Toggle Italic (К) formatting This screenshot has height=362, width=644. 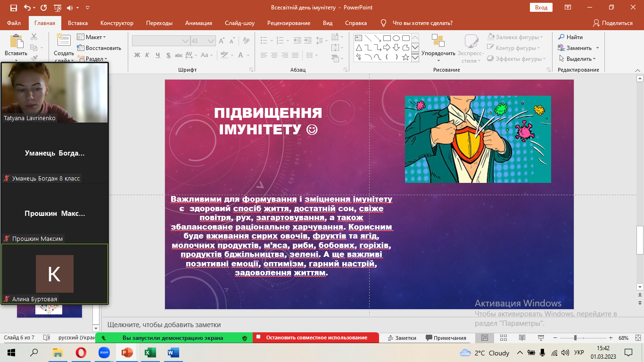148,55
